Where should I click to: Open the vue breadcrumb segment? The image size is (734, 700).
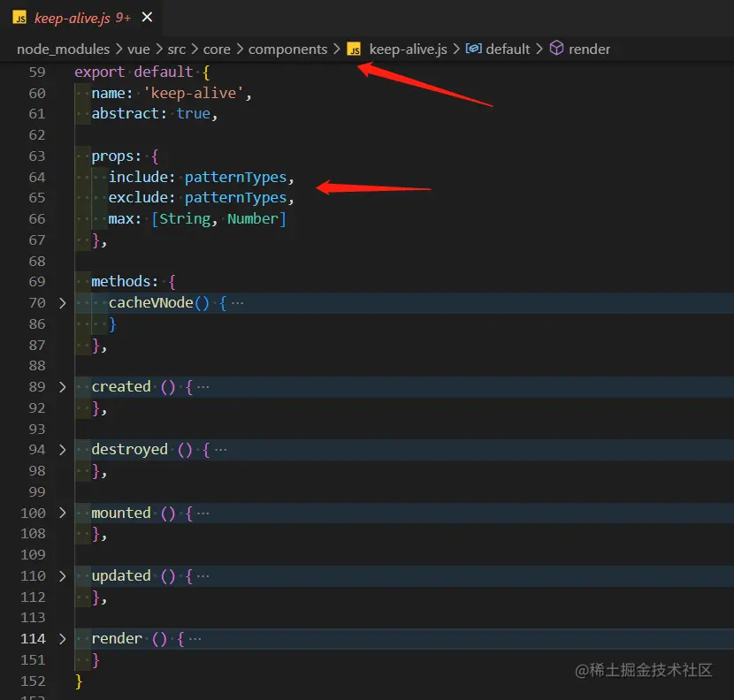(139, 49)
